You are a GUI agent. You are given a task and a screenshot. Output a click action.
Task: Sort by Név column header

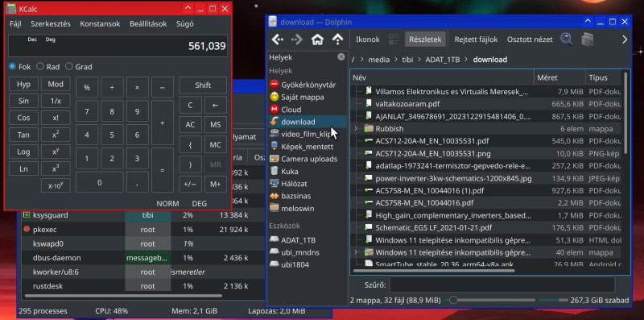pos(442,77)
